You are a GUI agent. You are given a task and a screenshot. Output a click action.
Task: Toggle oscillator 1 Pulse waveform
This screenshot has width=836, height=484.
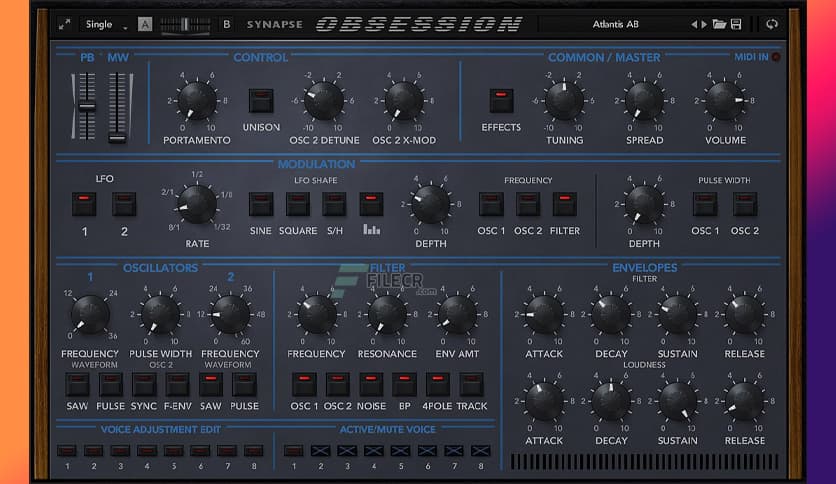[110, 384]
